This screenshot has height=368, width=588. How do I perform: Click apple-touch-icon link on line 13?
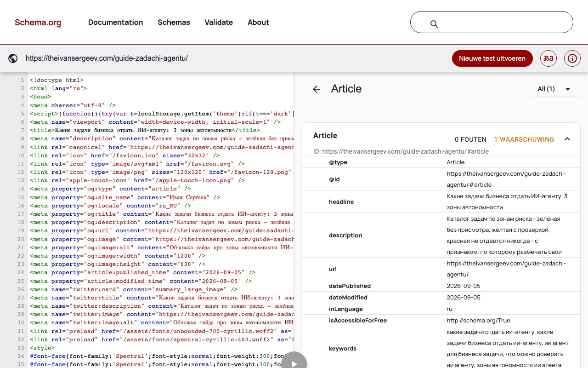click(137, 180)
